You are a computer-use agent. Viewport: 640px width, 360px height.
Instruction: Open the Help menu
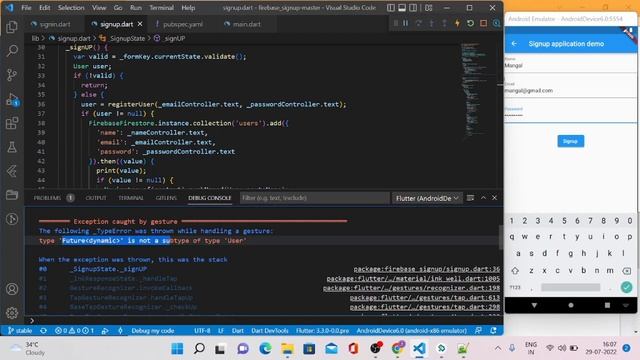coord(188,8)
